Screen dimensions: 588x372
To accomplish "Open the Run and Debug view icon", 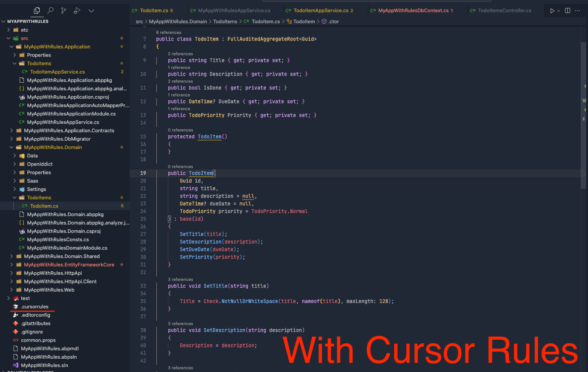I will [77, 11].
